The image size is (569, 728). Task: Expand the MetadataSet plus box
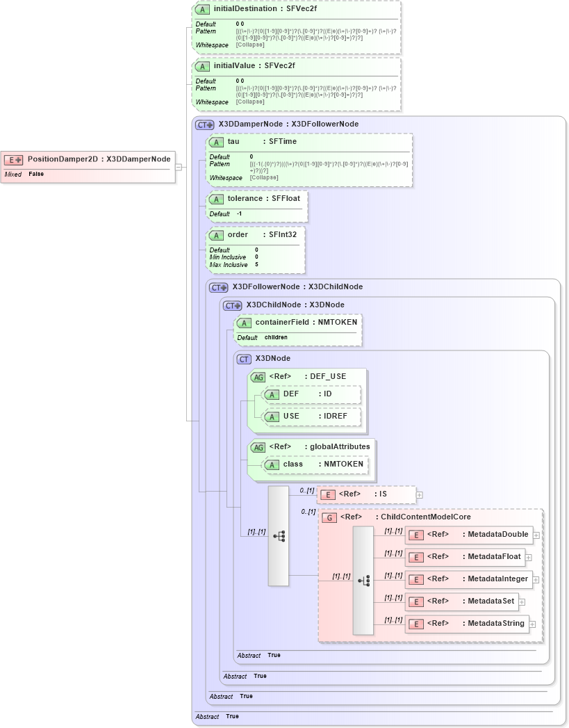[x=522, y=602]
